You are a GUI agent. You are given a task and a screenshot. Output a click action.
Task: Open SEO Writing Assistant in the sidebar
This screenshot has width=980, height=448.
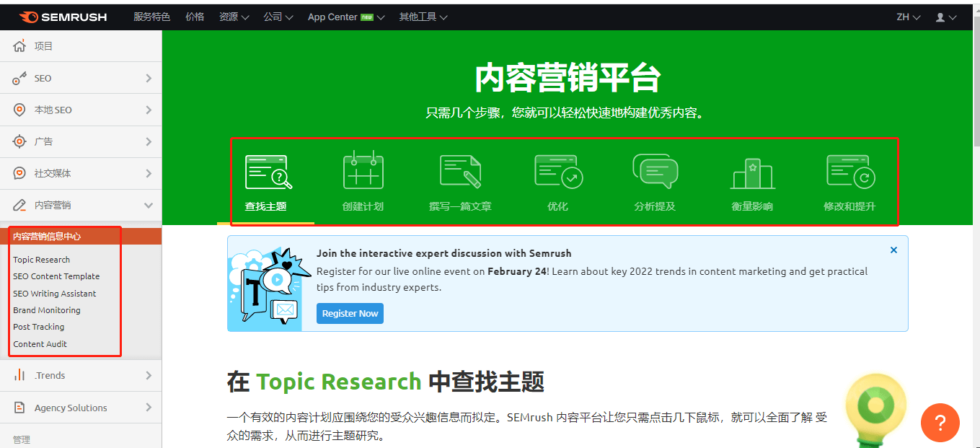(x=55, y=294)
